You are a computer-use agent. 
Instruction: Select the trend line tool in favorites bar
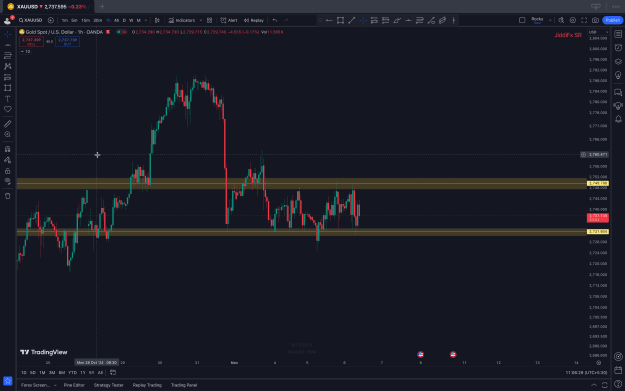tap(352, 20)
